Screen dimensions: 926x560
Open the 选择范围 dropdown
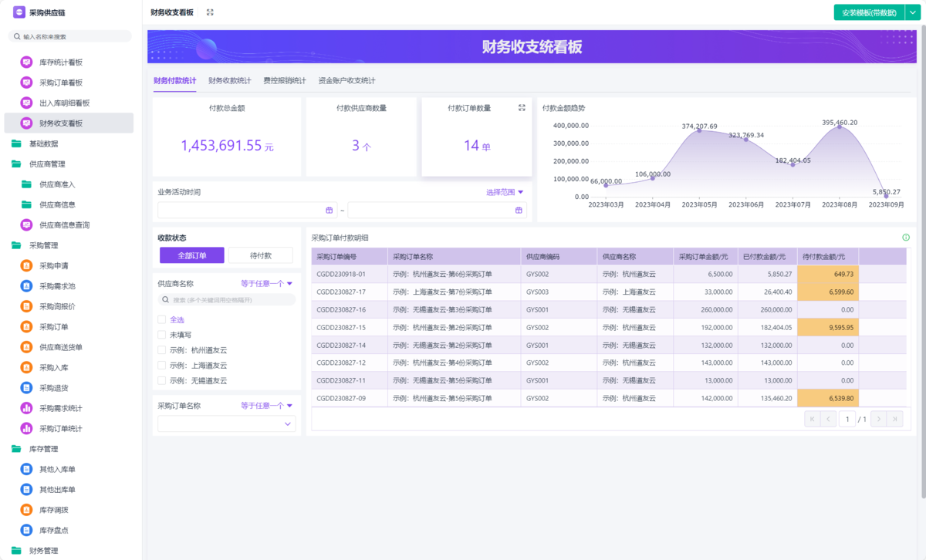click(505, 192)
